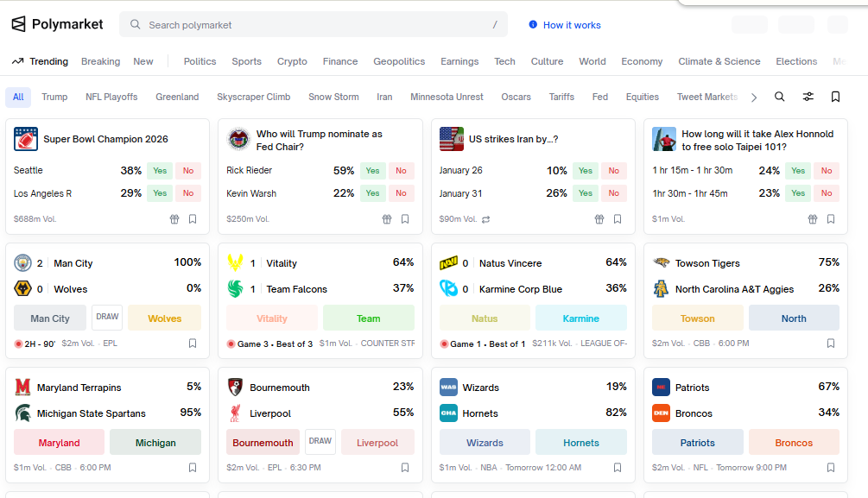Select the Skyscraper Climb filter chip

click(x=254, y=97)
